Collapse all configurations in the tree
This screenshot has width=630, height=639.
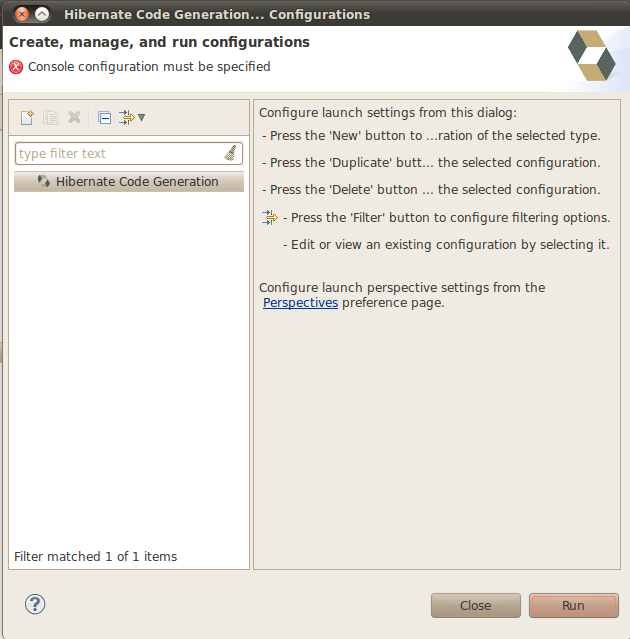tap(104, 118)
